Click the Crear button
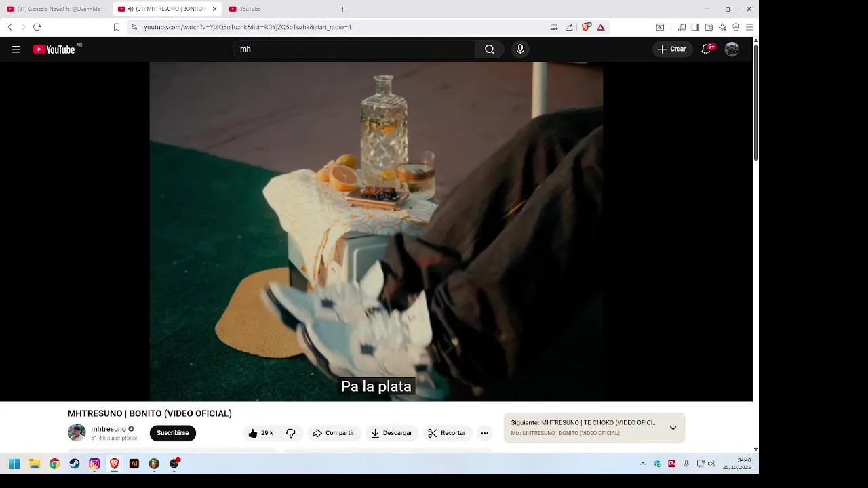 coord(672,49)
